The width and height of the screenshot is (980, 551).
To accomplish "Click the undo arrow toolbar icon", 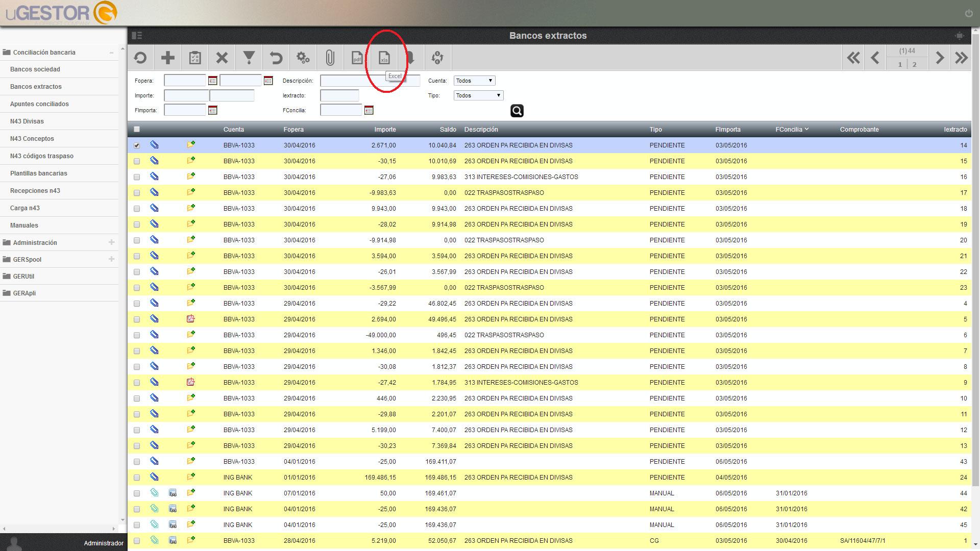I will 276,58.
